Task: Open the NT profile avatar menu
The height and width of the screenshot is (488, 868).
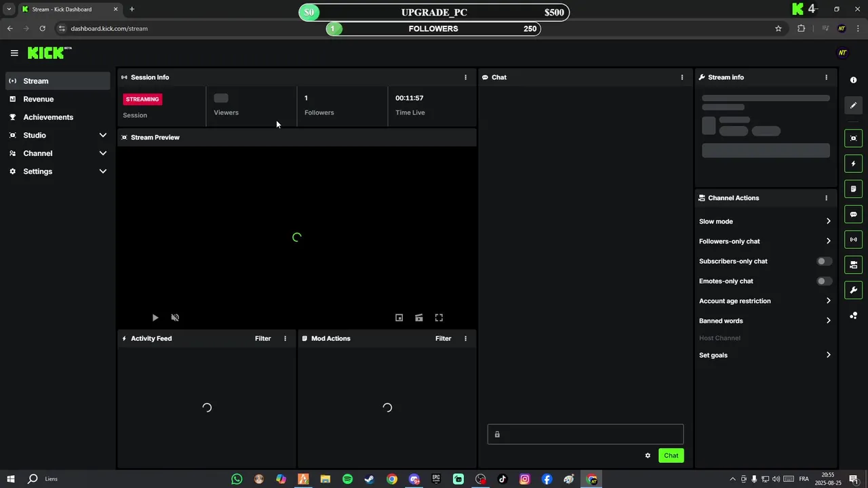Action: coord(842,53)
